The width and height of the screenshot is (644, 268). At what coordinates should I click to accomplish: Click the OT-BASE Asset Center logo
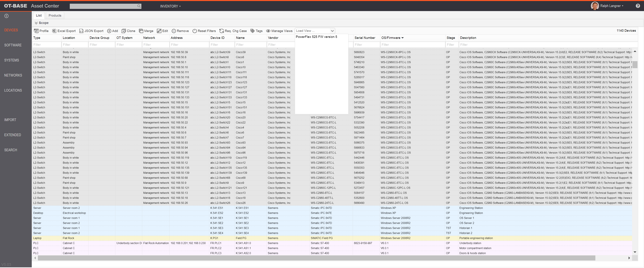(x=32, y=6)
